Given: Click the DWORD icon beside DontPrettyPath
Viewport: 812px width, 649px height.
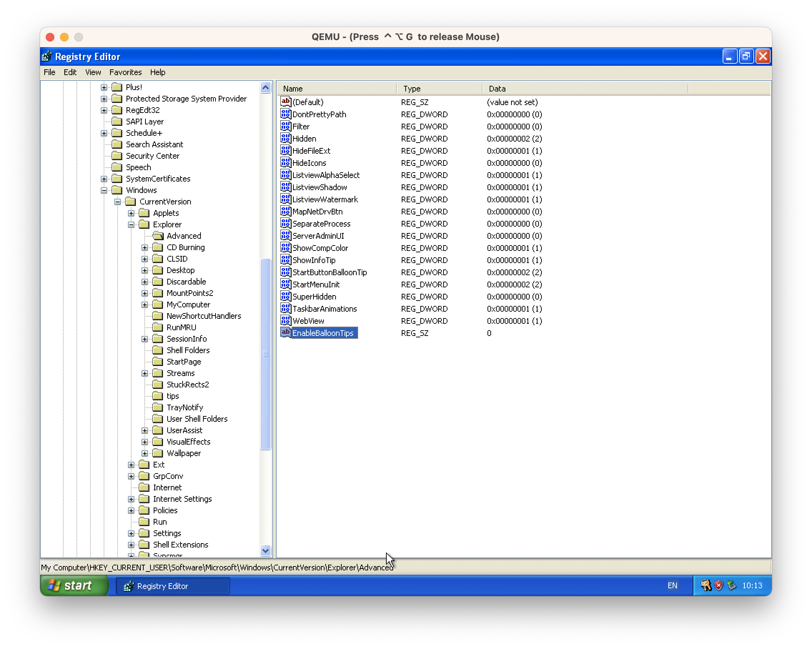Looking at the screenshot, I should click(x=286, y=114).
